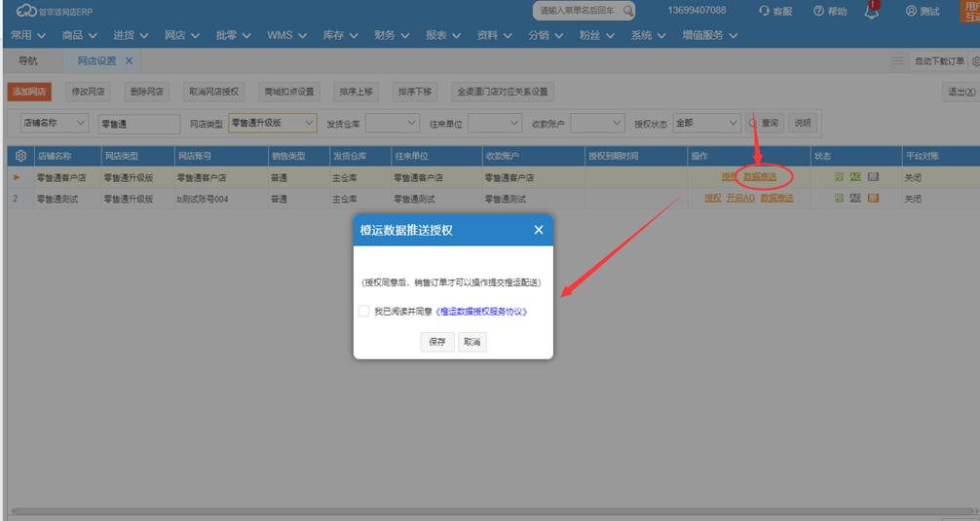Close the 网店设置 tab with its X
The height and width of the screenshot is (521, 980).
(129, 60)
